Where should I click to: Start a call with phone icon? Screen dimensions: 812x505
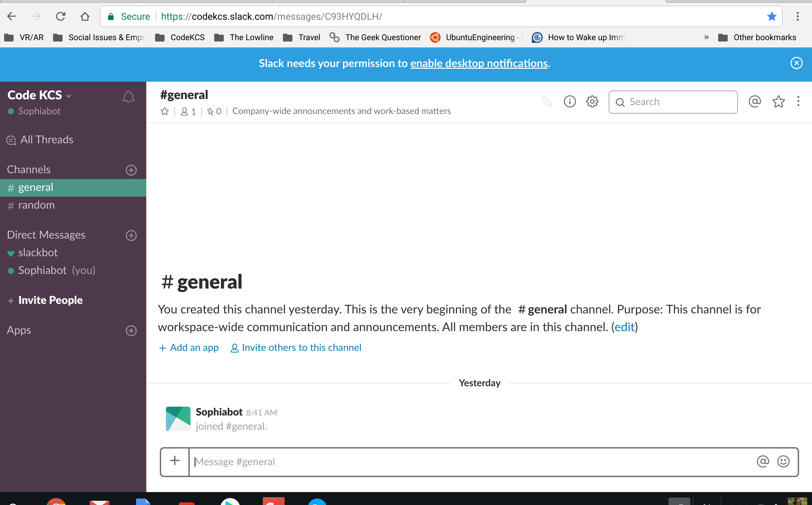point(547,101)
